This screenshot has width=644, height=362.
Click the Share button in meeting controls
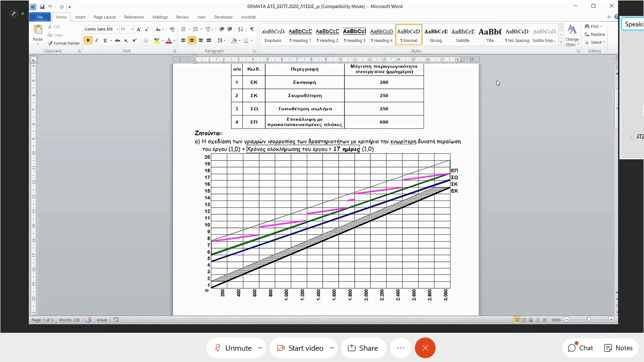[x=363, y=348]
